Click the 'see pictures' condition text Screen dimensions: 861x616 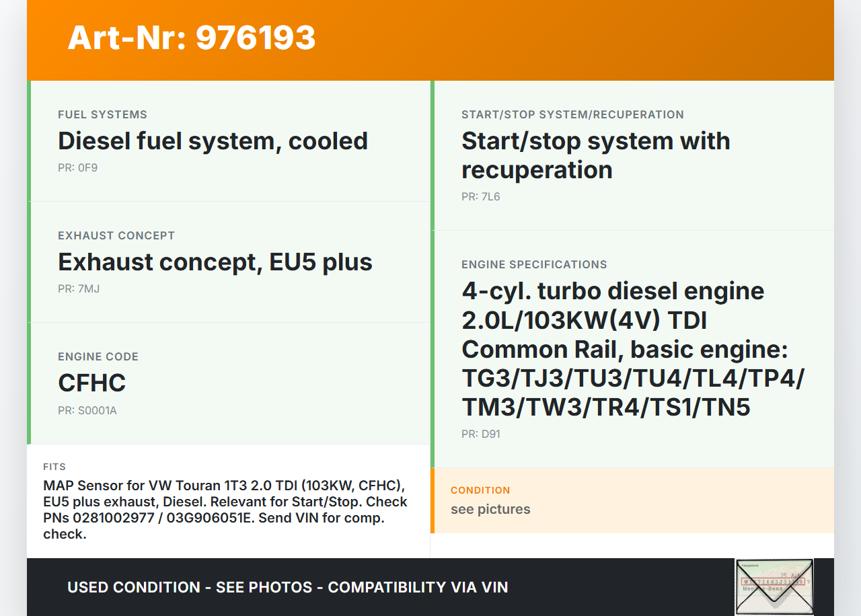pyautogui.click(x=490, y=509)
